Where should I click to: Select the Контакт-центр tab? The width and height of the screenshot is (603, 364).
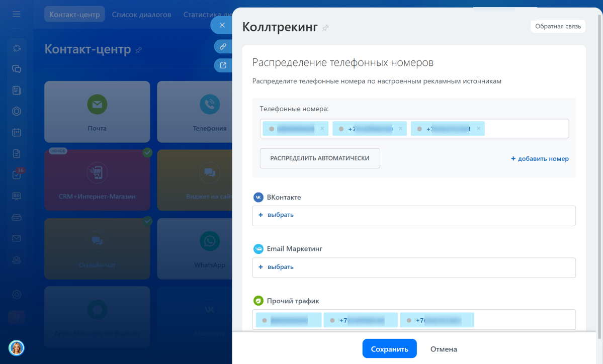[x=74, y=15]
